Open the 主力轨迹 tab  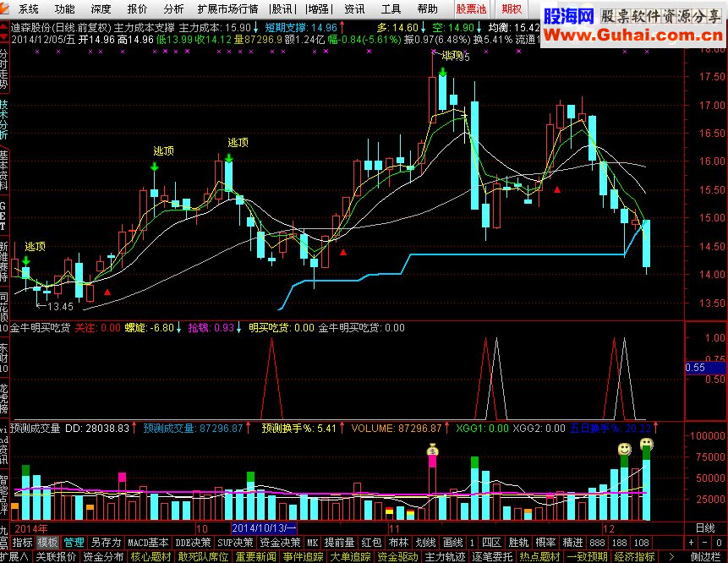[445, 556]
